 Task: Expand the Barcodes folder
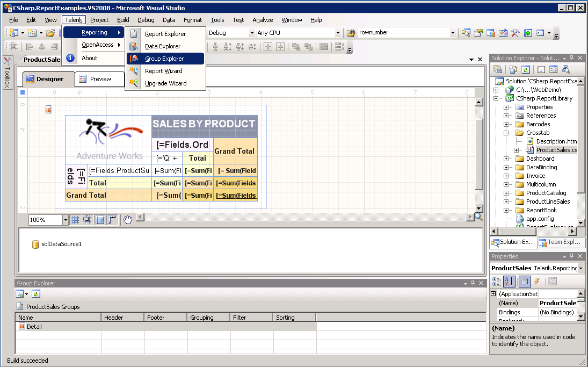(506, 124)
